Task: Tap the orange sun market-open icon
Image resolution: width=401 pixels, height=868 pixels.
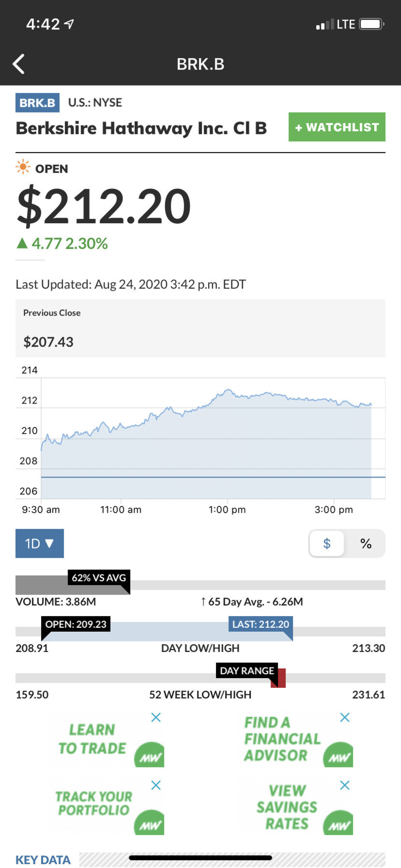Action: coord(23,168)
